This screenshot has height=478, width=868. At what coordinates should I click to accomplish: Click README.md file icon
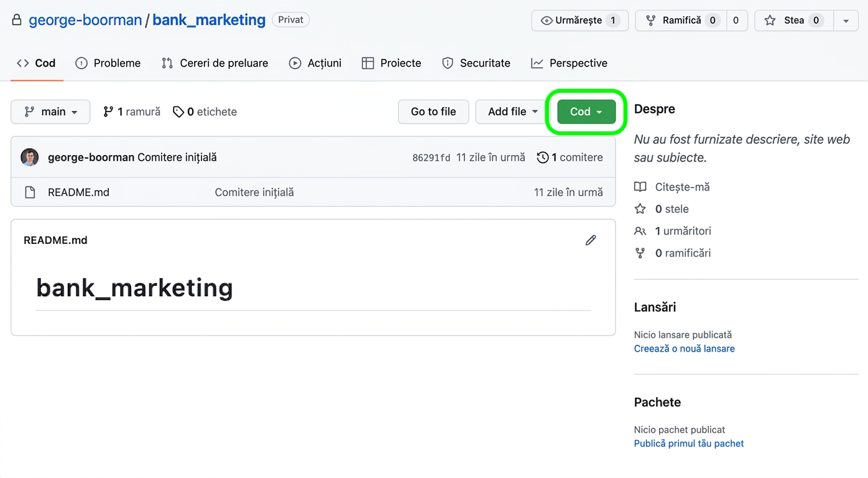[30, 192]
